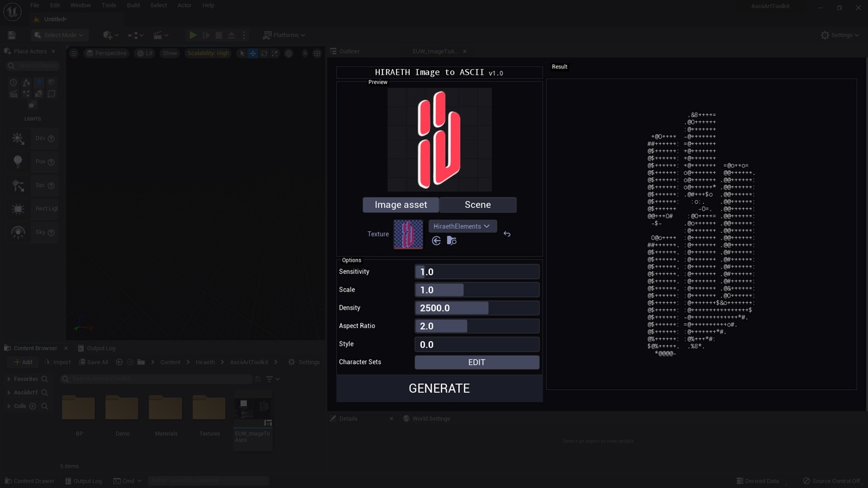The height and width of the screenshot is (488, 868).
Task: Open the viewport layout grid options
Action: tap(317, 54)
